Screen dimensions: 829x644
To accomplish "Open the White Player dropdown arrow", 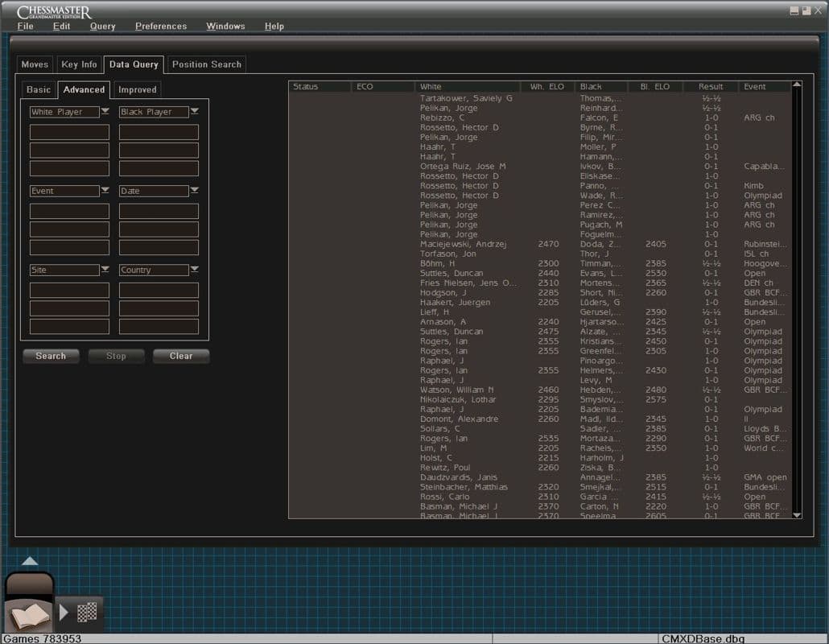I will (x=105, y=111).
